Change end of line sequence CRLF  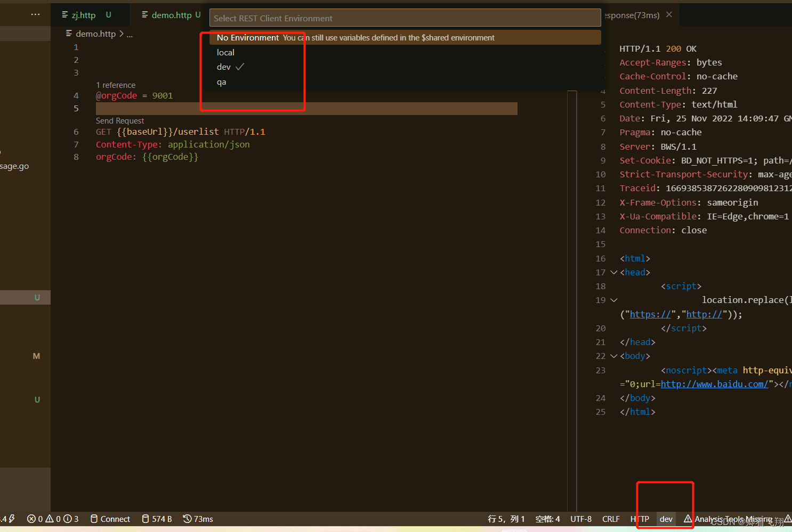coord(611,519)
